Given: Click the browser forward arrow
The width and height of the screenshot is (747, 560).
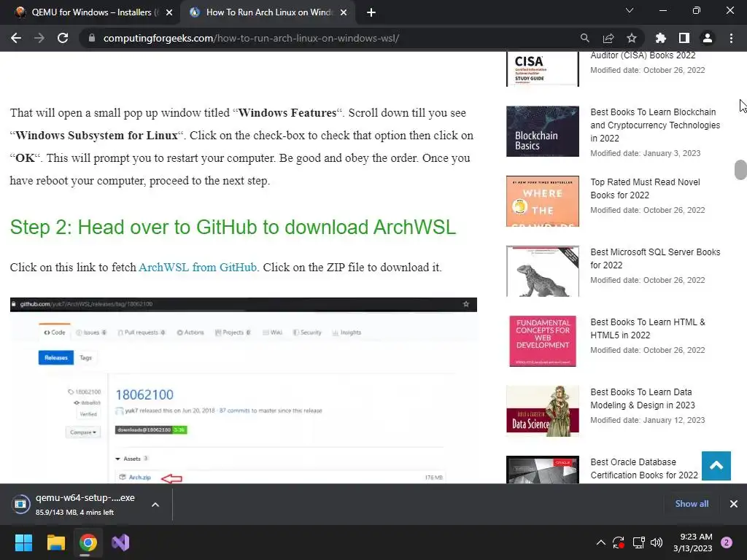Looking at the screenshot, I should point(39,38).
